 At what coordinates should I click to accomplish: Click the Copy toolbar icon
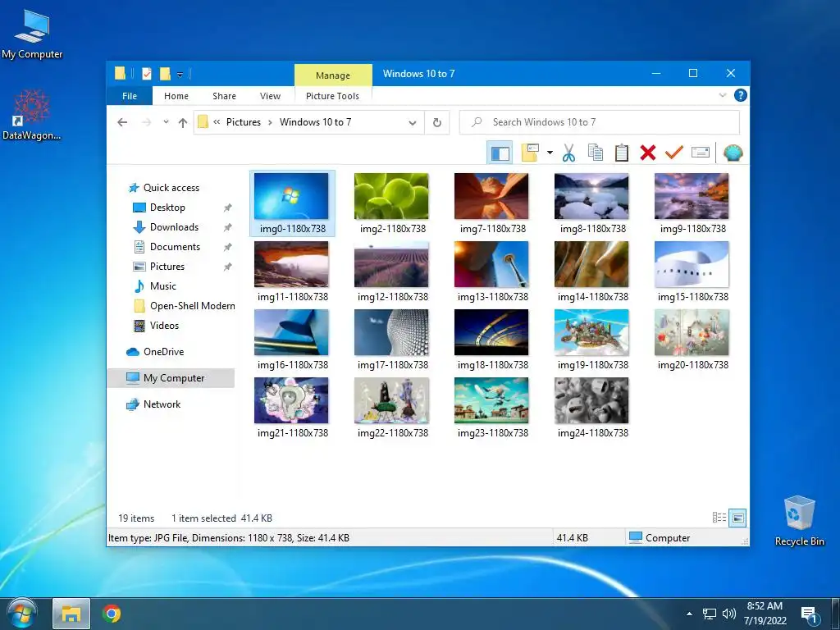coord(596,153)
